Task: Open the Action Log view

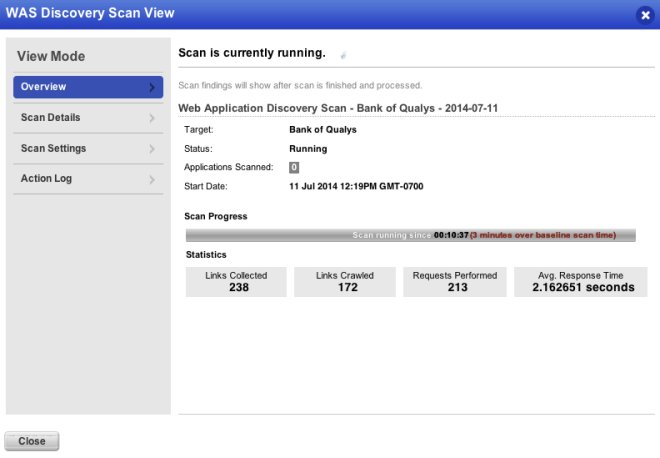Action: pyautogui.click(x=88, y=179)
